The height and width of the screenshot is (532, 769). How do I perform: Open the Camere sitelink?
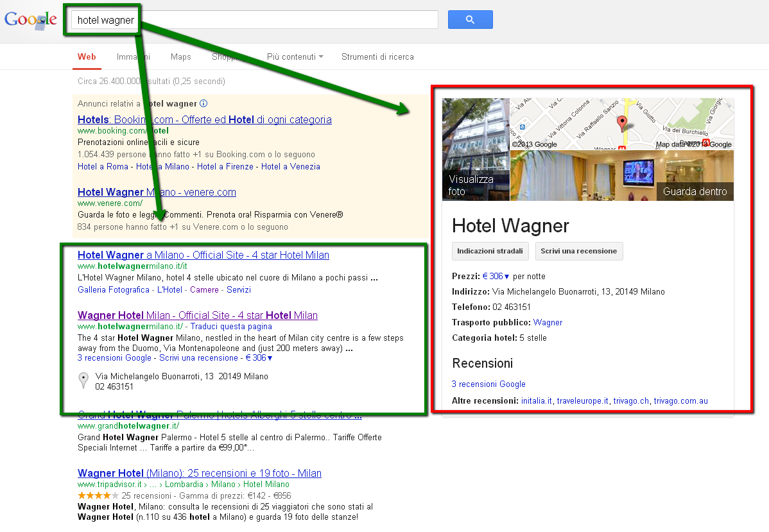coord(204,290)
